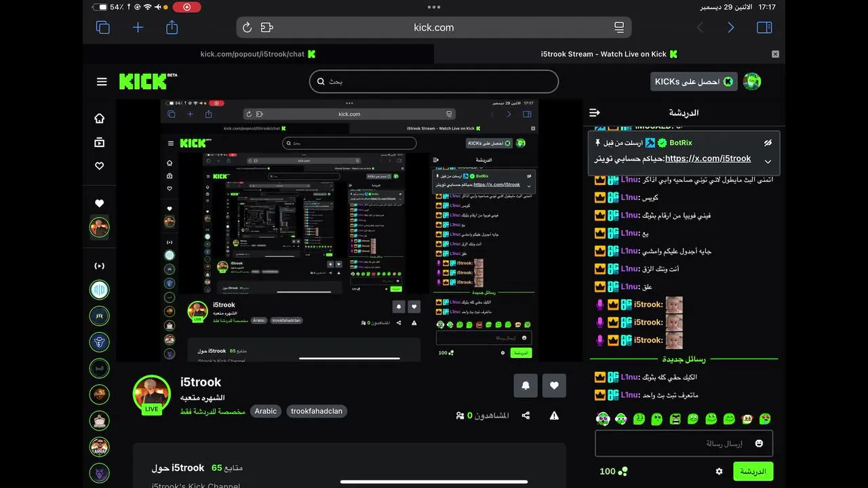Click live broadcast recommended icon in sidebar
Screen dimensions: 868x488
click(x=100, y=266)
